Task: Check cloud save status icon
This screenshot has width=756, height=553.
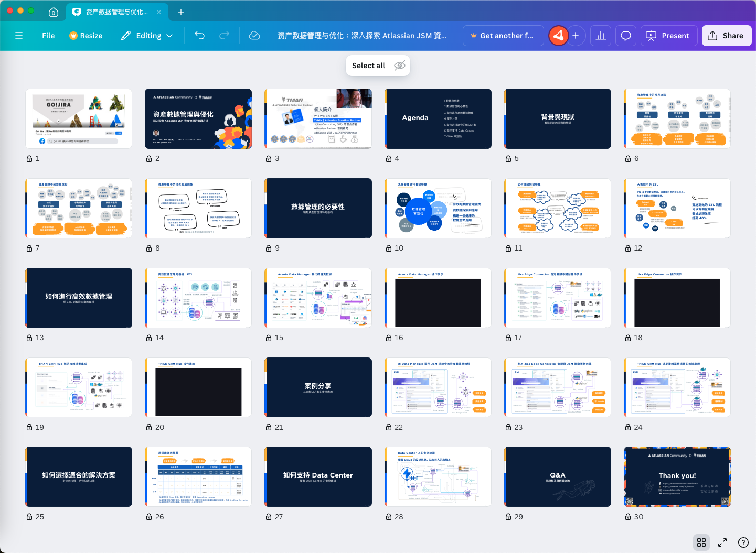Action: 254,36
